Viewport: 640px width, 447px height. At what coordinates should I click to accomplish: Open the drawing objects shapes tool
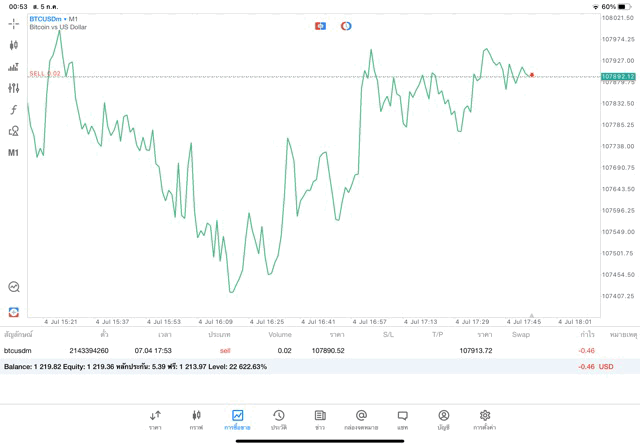[x=14, y=130]
